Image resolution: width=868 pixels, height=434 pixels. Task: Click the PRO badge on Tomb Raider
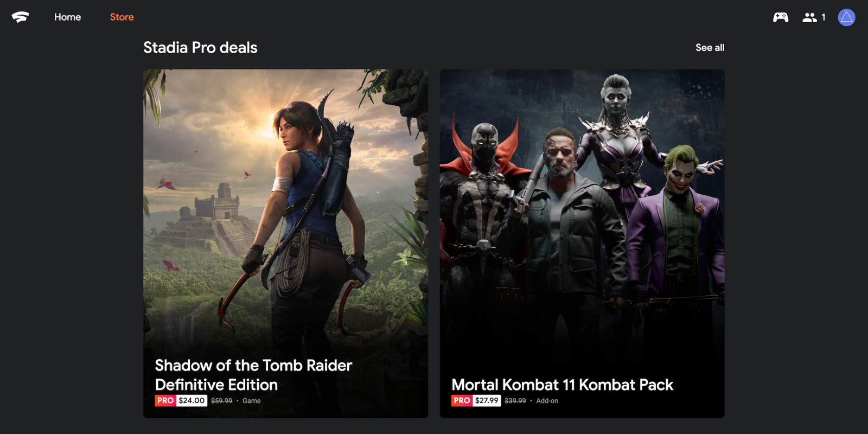tap(165, 400)
